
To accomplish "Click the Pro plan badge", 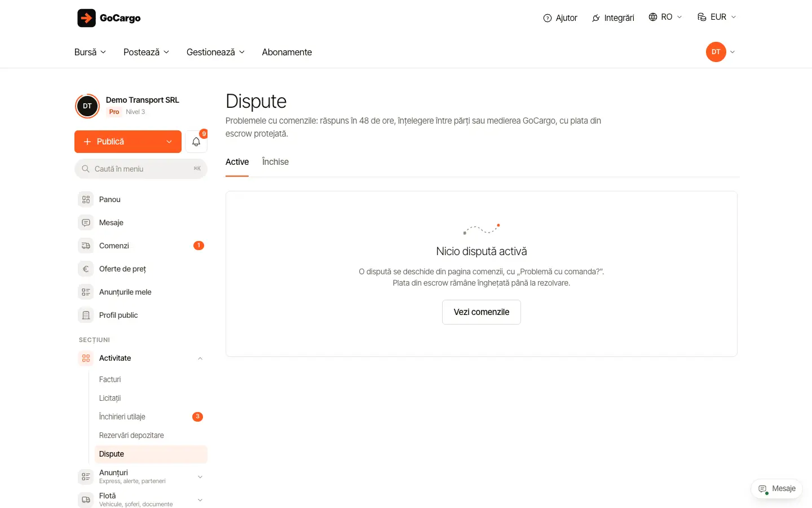I will [114, 112].
